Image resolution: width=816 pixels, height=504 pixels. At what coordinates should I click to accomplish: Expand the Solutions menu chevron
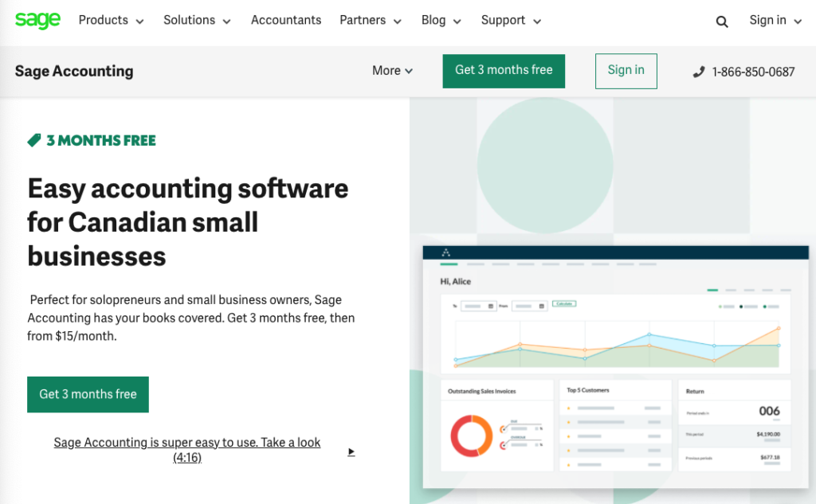[226, 21]
